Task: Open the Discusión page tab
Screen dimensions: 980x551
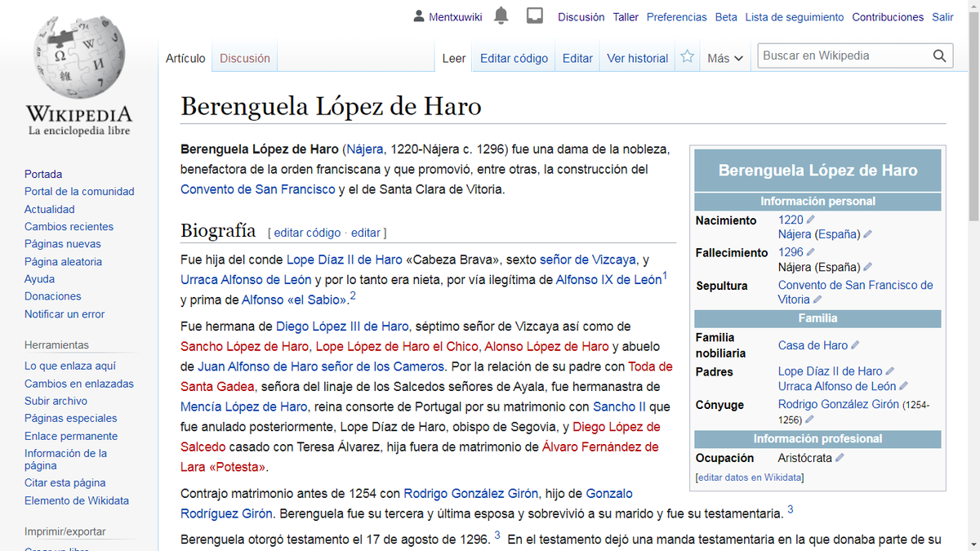Action: (x=244, y=58)
